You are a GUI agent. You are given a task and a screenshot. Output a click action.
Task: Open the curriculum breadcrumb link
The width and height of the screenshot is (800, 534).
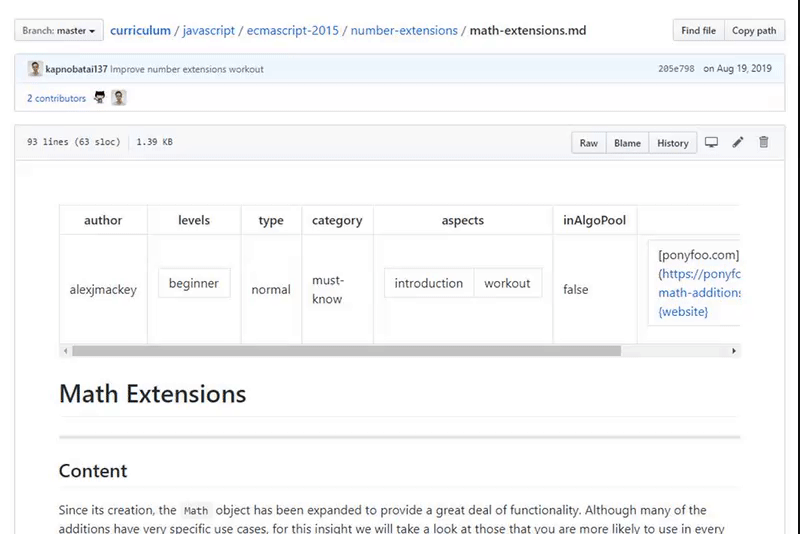(140, 31)
